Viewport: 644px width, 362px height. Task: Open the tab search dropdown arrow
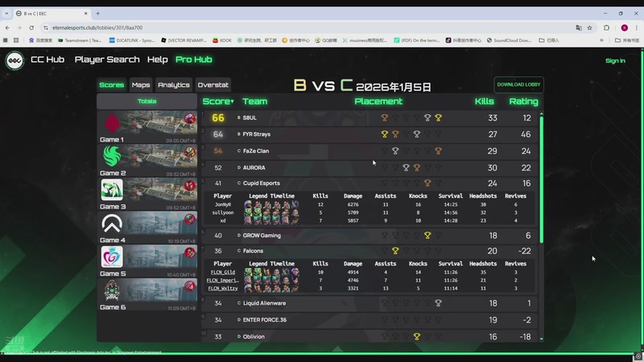point(6,13)
